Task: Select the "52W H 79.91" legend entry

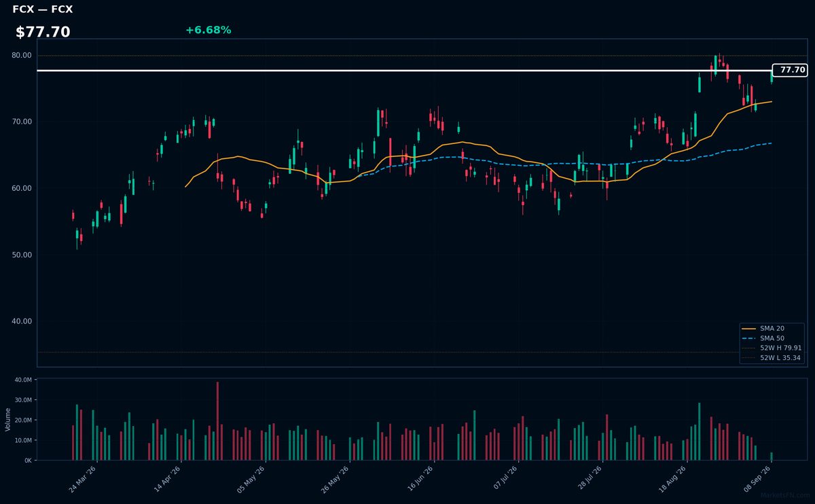Action: click(772, 348)
